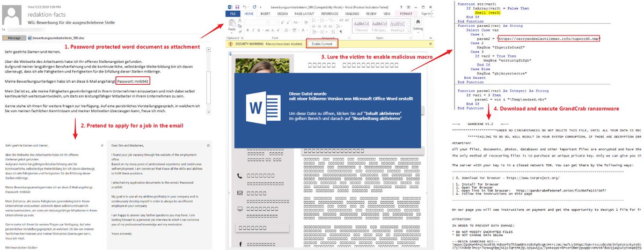This screenshot has width=644, height=250.
Task: Click the binoculars Editing find icon
Action: tap(418, 22)
